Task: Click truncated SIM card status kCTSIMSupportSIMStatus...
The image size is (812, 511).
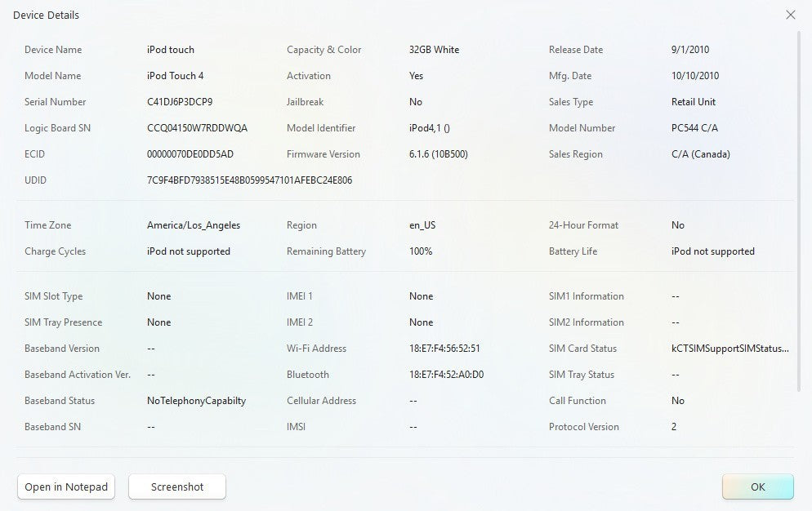Action: (730, 349)
